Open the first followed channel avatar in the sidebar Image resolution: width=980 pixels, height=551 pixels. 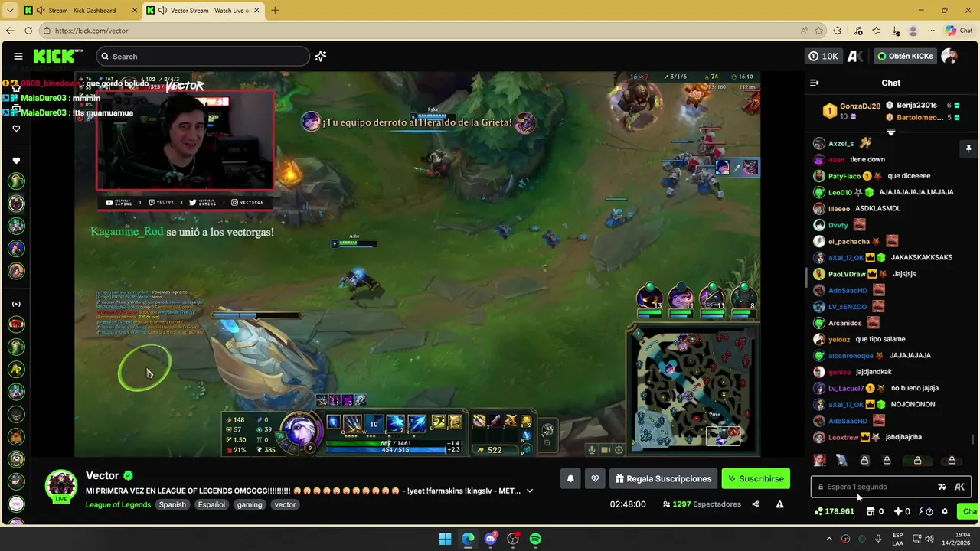tap(16, 181)
